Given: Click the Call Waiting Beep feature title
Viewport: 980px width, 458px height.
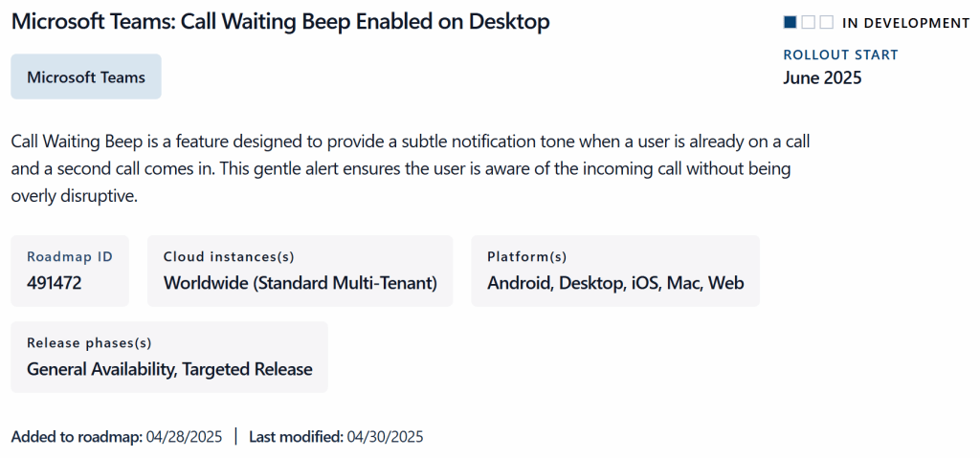Looking at the screenshot, I should coord(280,21).
